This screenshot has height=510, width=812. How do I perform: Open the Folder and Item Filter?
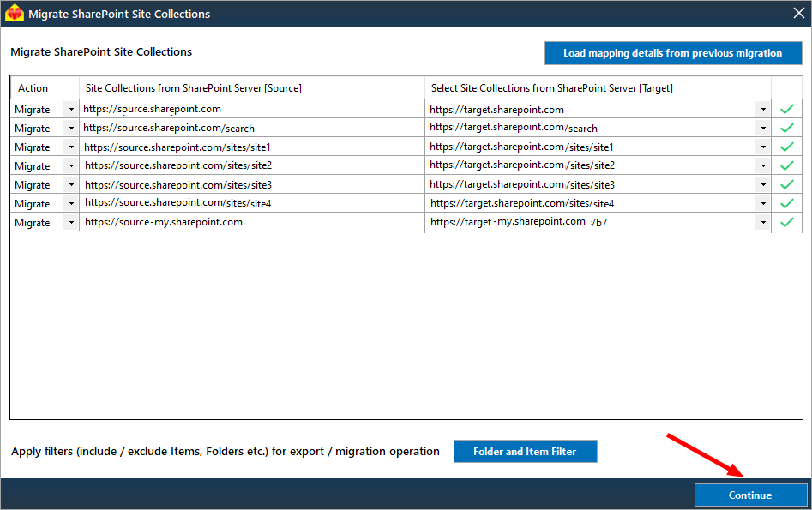(x=525, y=452)
